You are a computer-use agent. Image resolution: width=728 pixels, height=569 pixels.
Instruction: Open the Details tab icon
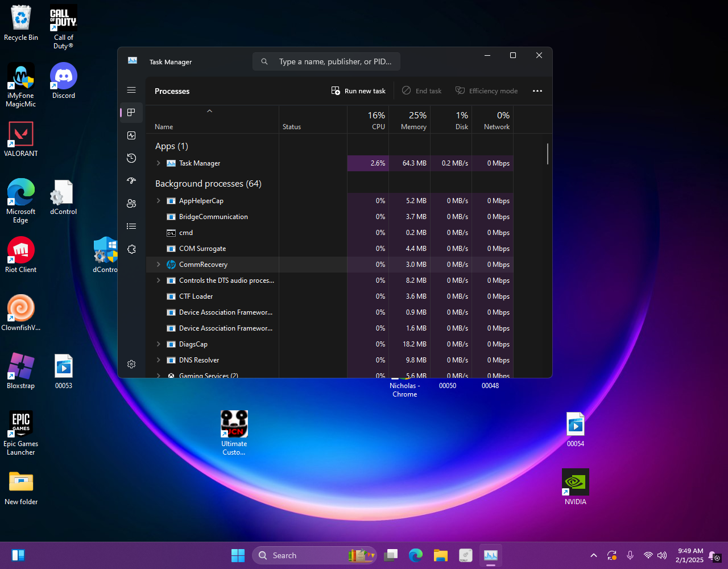(131, 226)
